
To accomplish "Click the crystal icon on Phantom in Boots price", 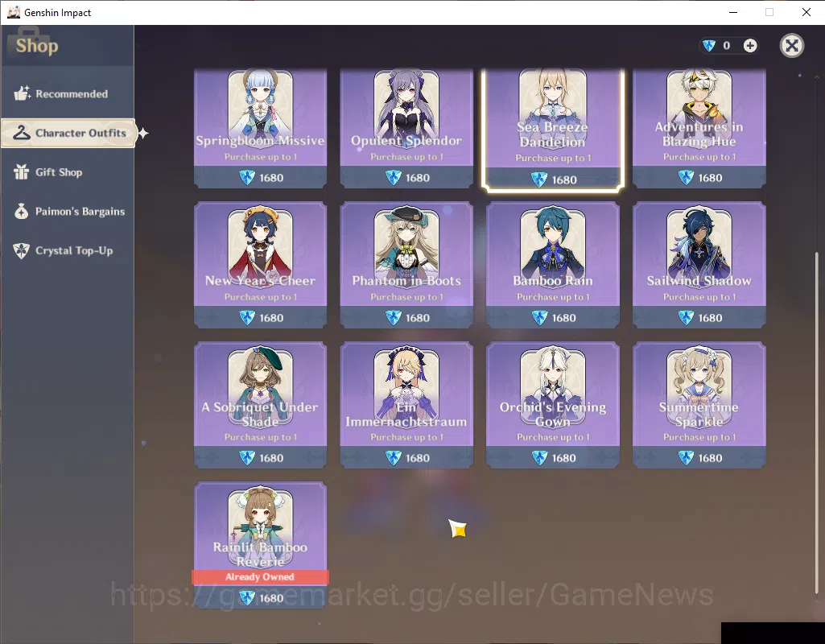I will (x=394, y=318).
